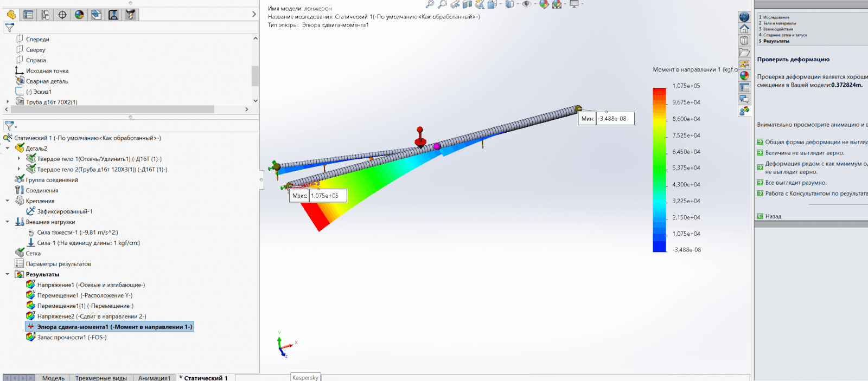This screenshot has height=381, width=868.
Task: Open the File Explorer folder icon in task pane
Action: [744, 53]
